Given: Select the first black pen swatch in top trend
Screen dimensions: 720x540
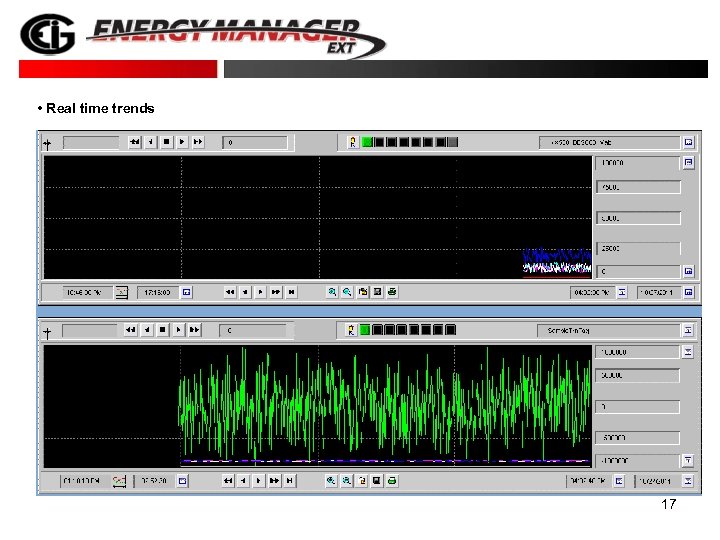Looking at the screenshot, I should [379, 142].
